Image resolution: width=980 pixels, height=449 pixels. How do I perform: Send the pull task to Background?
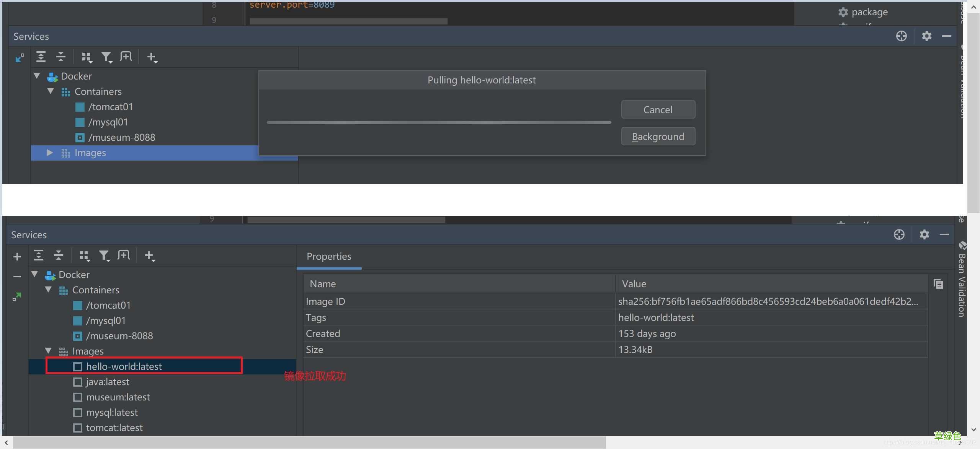[658, 137]
